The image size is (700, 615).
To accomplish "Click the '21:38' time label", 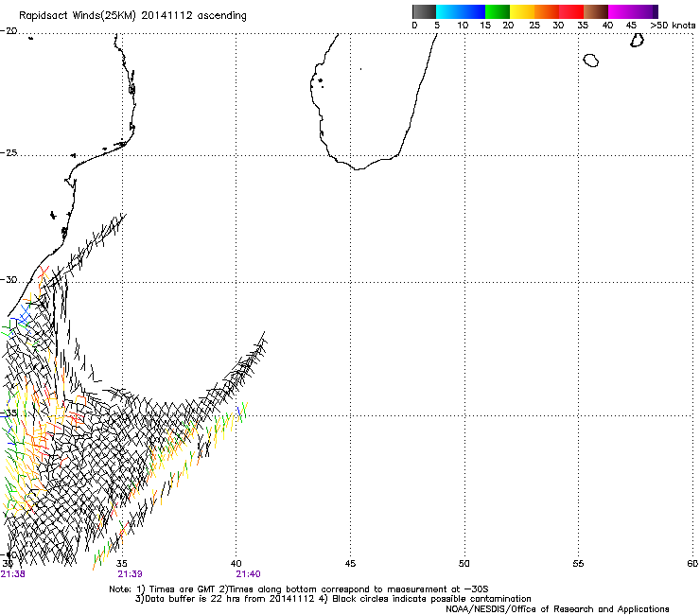I will 13,574.
